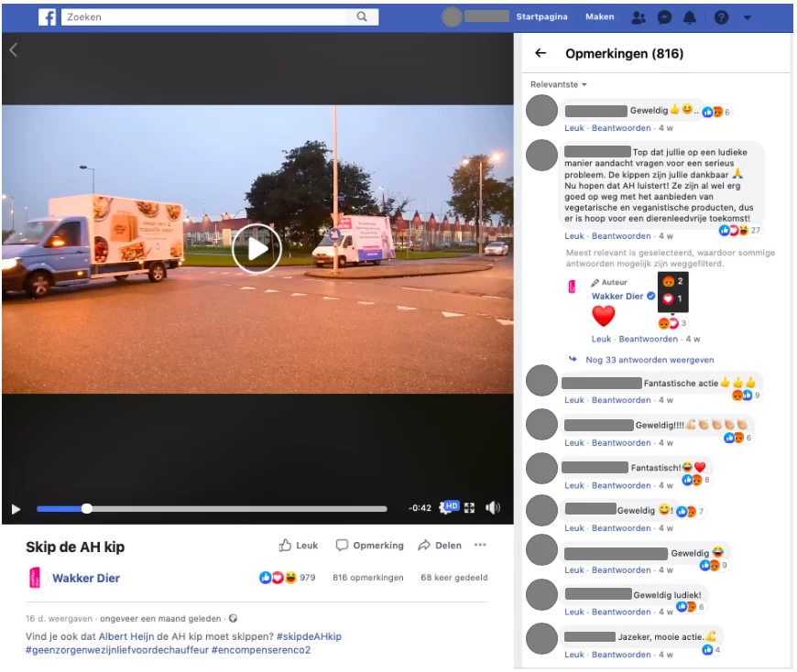Go back using the comments arrow

click(x=540, y=54)
